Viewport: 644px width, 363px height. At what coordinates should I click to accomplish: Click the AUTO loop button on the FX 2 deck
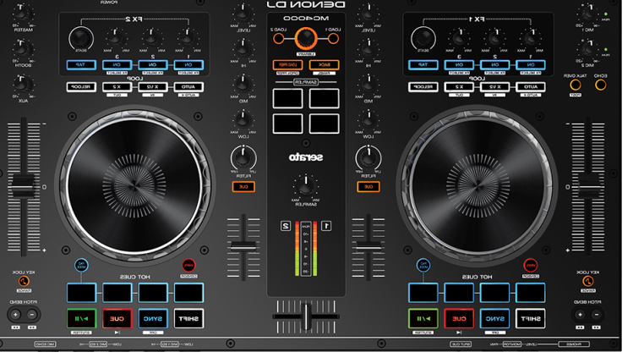click(x=188, y=87)
